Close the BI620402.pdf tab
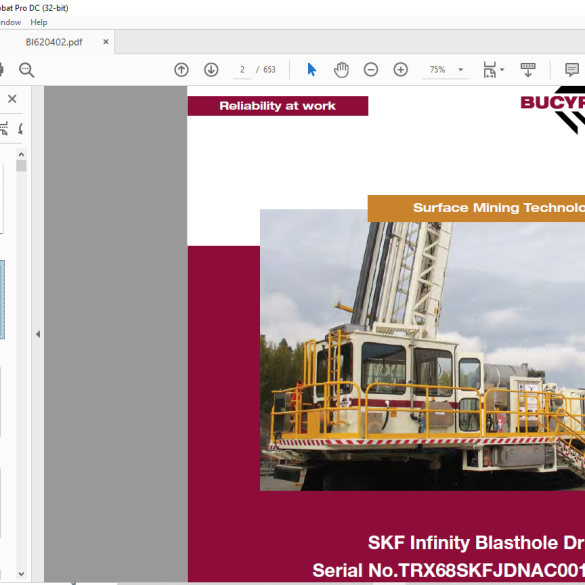Image resolution: width=585 pixels, height=585 pixels. point(106,42)
